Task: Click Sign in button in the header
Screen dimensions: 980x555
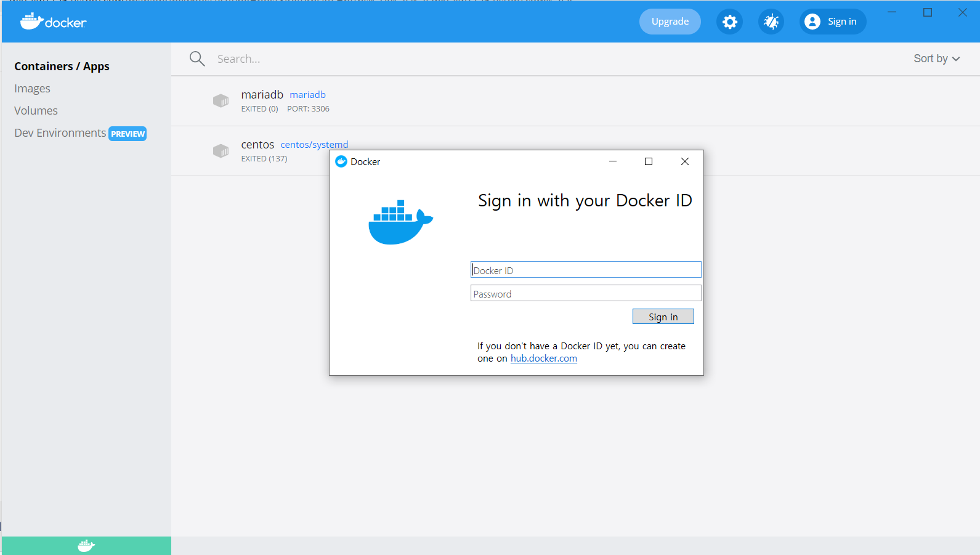Action: coord(833,22)
